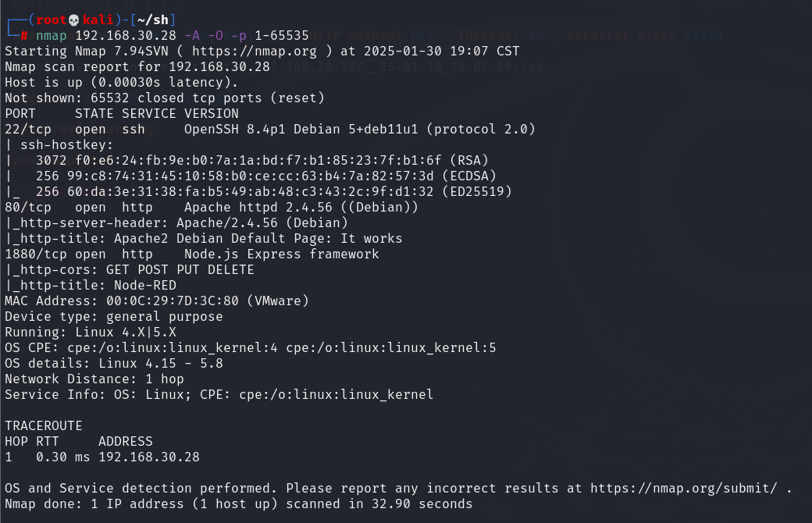
Task: Click the nmap command word
Action: [52, 36]
